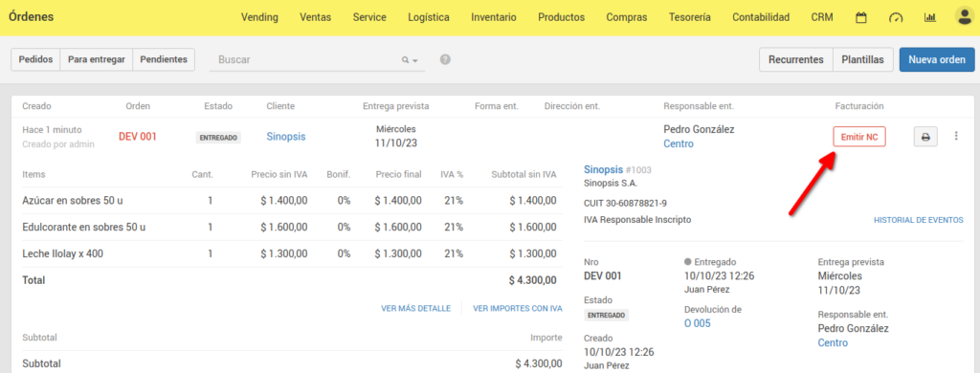The width and height of the screenshot is (980, 373).
Task: Create a Nueva orden
Action: click(x=937, y=59)
